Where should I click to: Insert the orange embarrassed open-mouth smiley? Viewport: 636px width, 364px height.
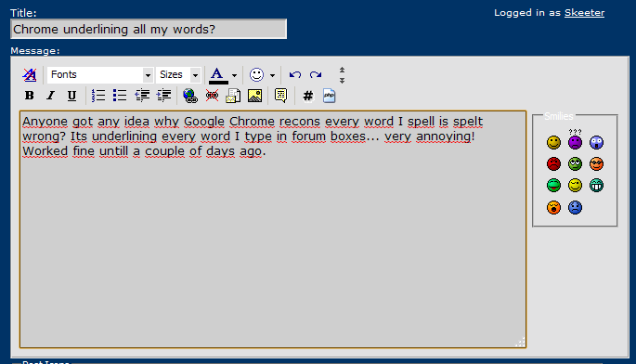(x=553, y=207)
